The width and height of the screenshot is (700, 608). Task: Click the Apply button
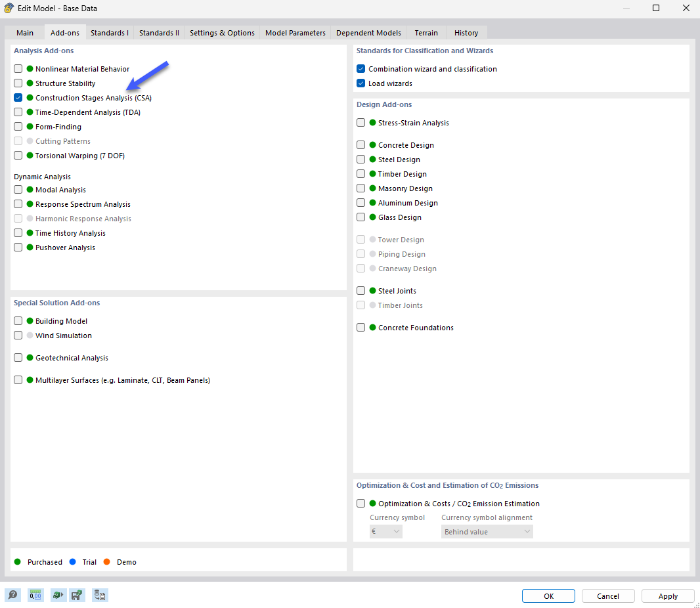pos(667,596)
